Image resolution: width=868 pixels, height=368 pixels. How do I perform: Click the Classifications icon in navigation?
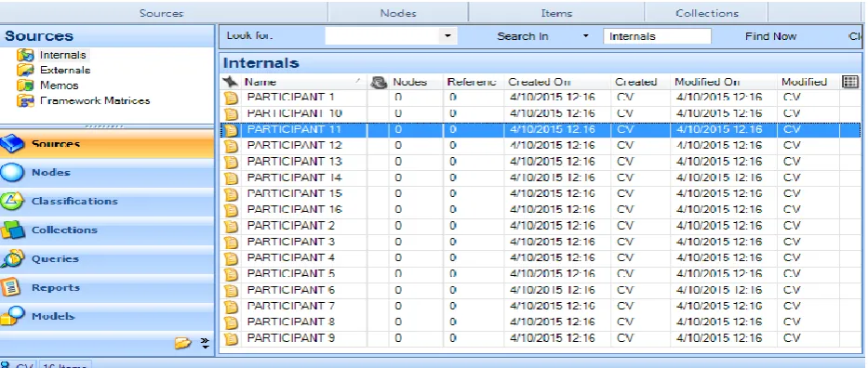point(12,201)
